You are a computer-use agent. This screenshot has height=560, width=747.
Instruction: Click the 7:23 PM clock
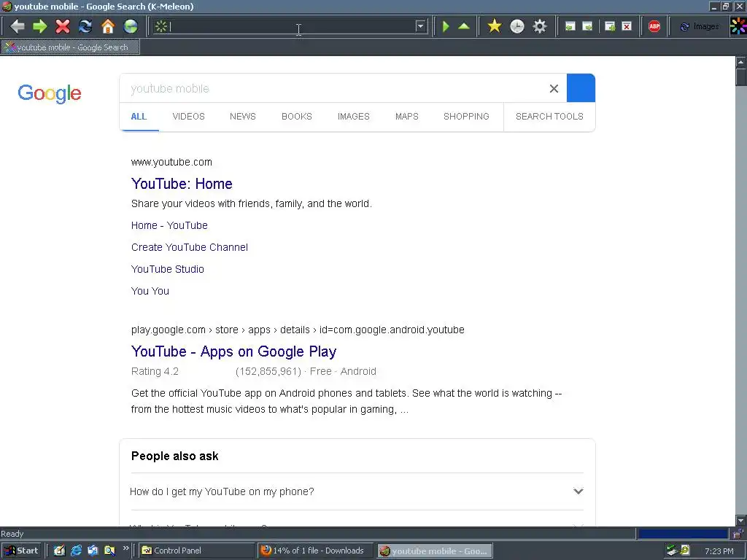pos(719,551)
